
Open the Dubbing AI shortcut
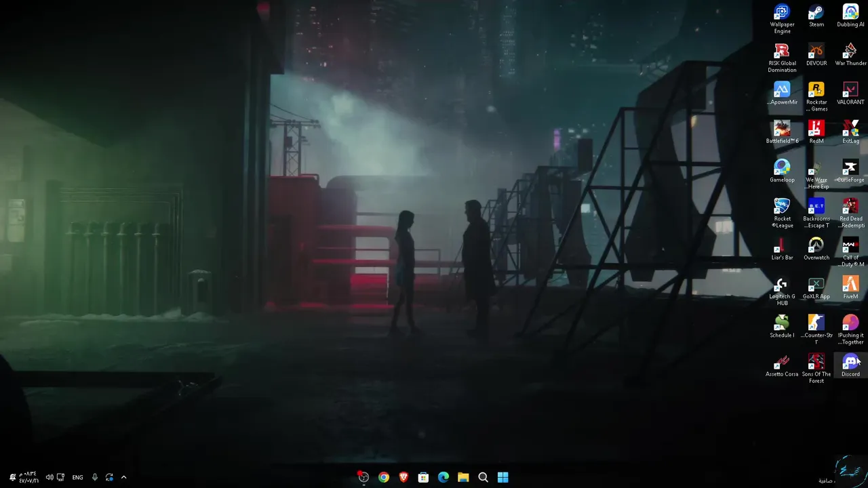[850, 16]
